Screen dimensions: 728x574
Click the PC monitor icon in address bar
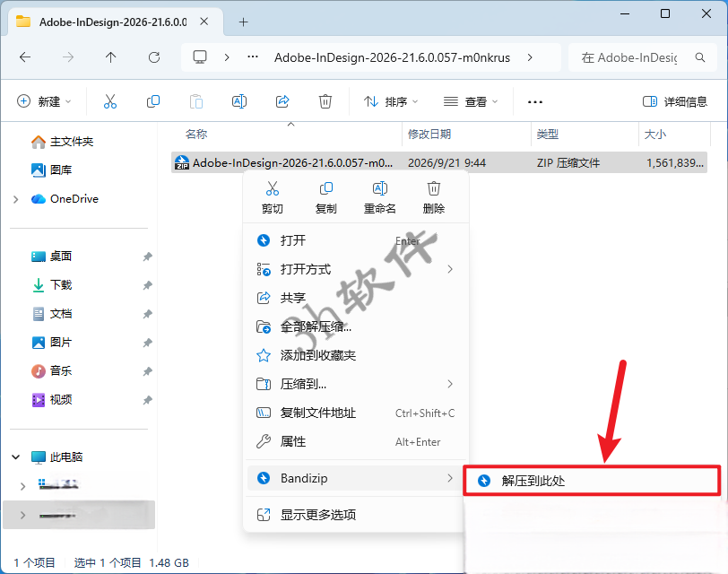tap(200, 57)
